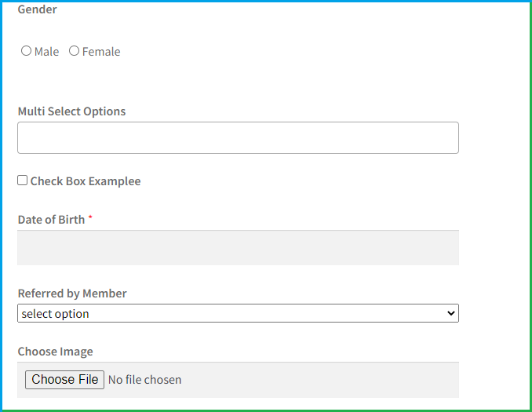Click the "Check Box Examplee" label text
The height and width of the screenshot is (412, 532).
(86, 181)
